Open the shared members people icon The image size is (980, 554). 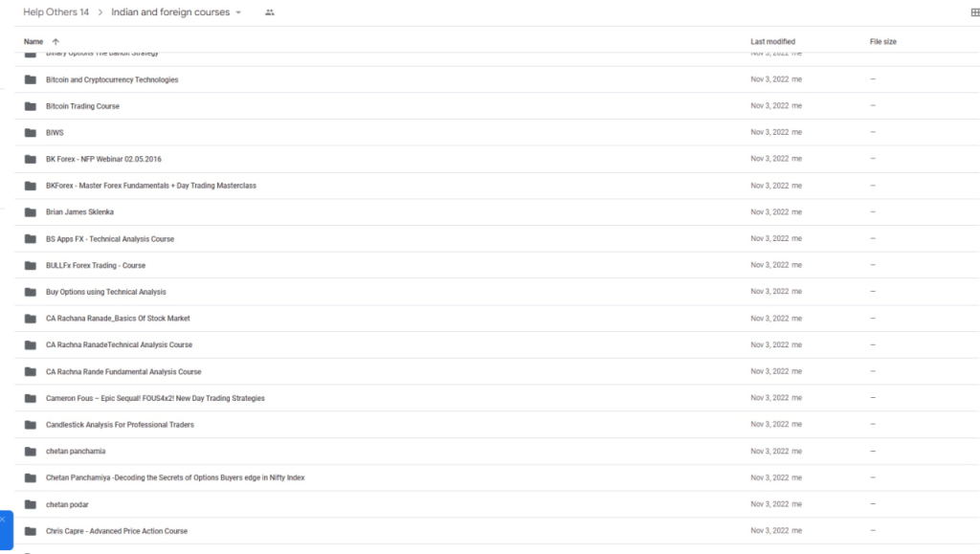pyautogui.click(x=269, y=12)
